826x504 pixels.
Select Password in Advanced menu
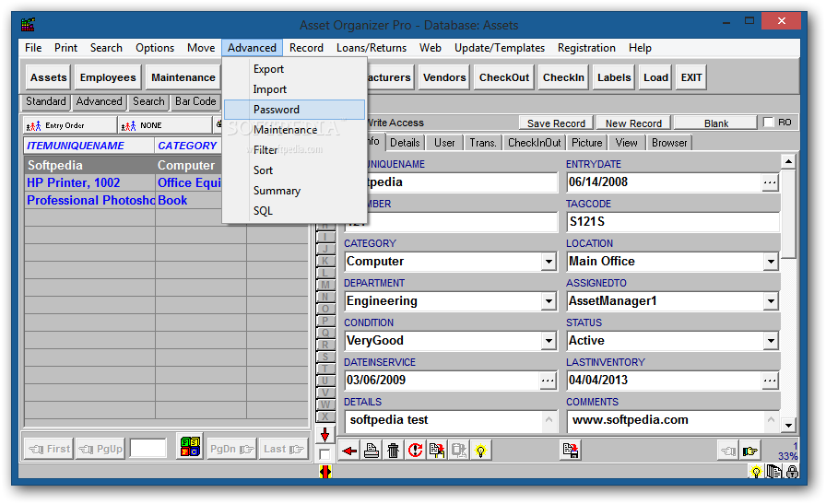[294, 110]
